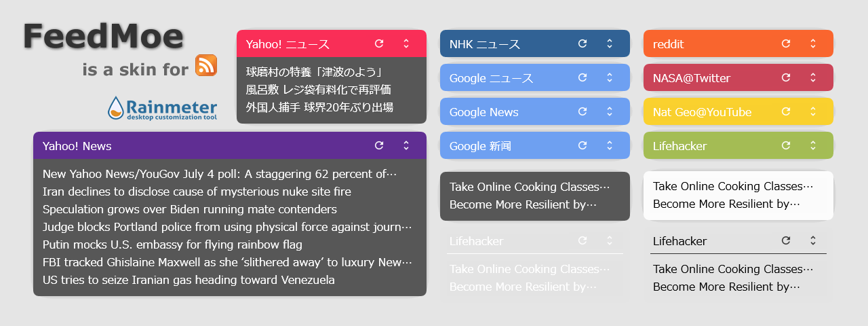Click the Rainmeter logo
The image size is (868, 326).
click(162, 108)
